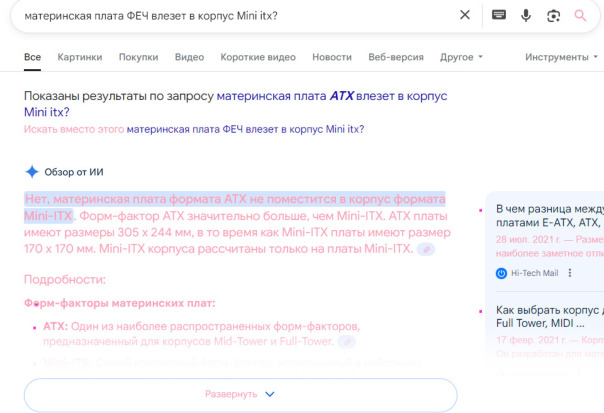Switch to the Видео tab

tap(189, 57)
